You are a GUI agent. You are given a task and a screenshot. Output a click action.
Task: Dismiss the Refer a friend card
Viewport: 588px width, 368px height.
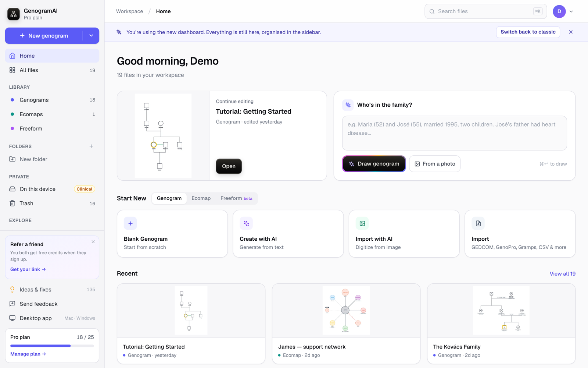[x=93, y=242]
